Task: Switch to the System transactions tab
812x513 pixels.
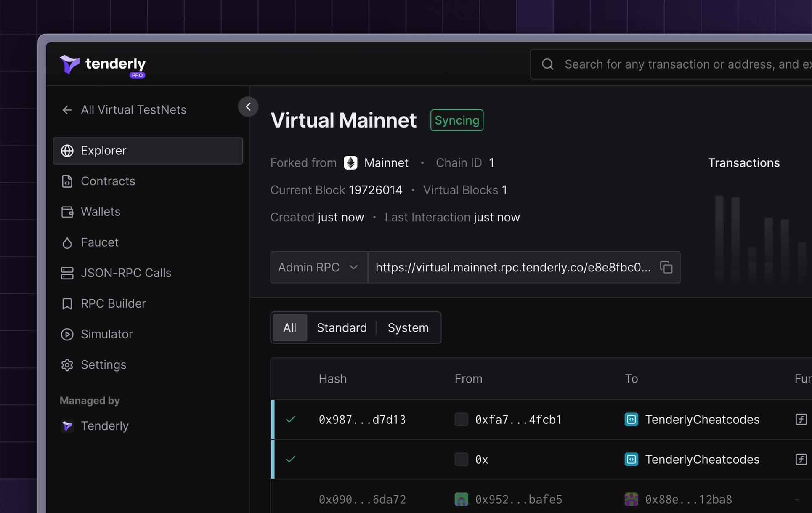Action: (x=408, y=327)
